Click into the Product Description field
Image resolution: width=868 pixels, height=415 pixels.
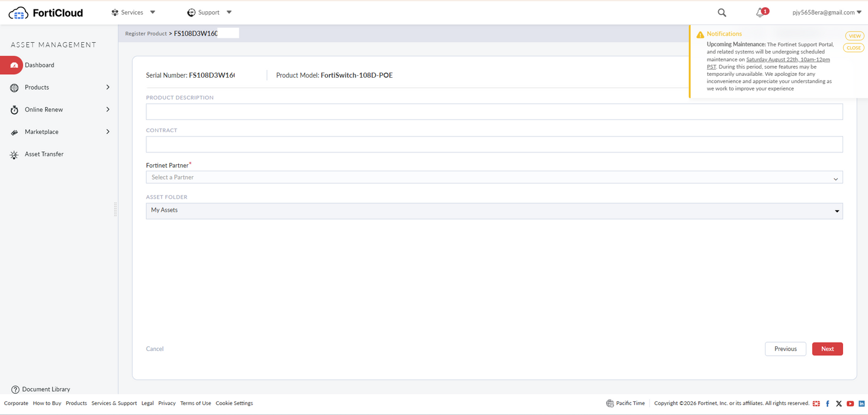pyautogui.click(x=494, y=111)
